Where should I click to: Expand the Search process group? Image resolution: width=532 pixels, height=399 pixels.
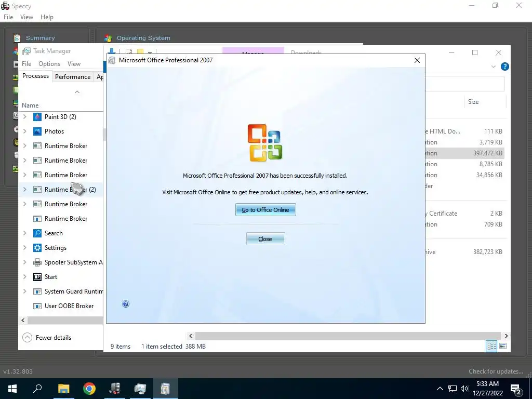[x=25, y=233]
